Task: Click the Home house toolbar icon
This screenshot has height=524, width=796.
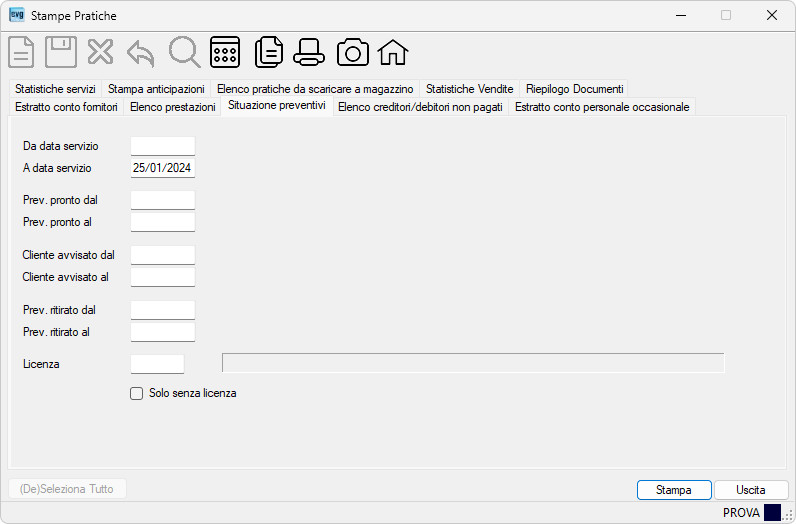Action: click(393, 52)
